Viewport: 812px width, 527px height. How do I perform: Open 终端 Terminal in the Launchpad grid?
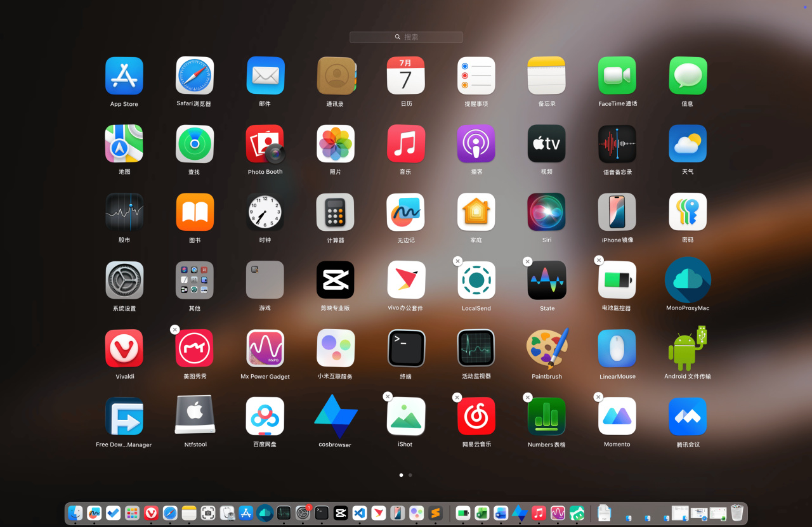(x=406, y=348)
